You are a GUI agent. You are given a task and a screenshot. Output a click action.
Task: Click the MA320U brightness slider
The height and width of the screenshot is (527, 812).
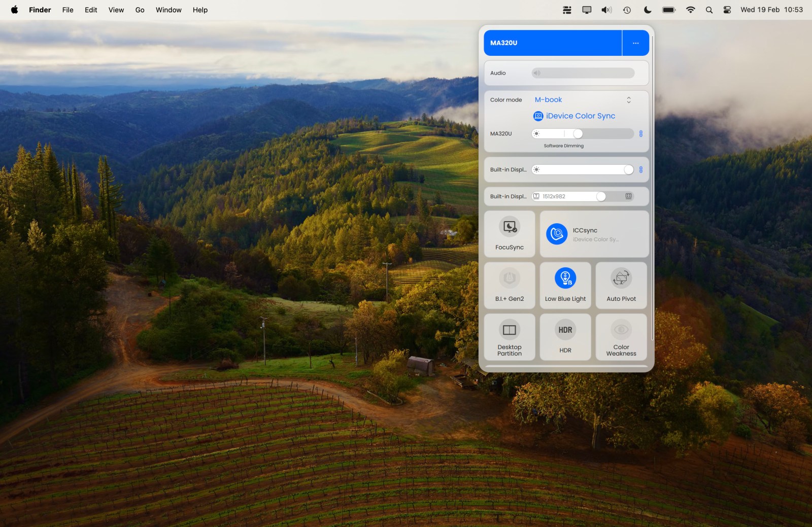click(583, 134)
